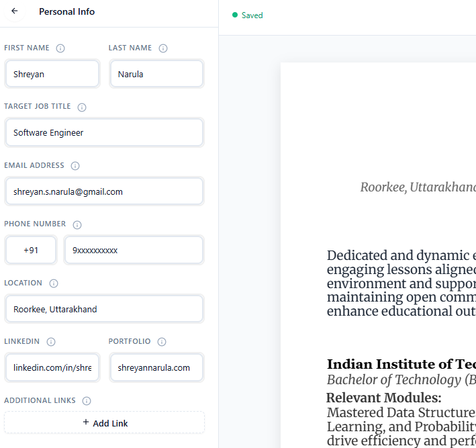Click the LinkedIn URL field
This screenshot has height=448, width=476.
click(x=52, y=368)
